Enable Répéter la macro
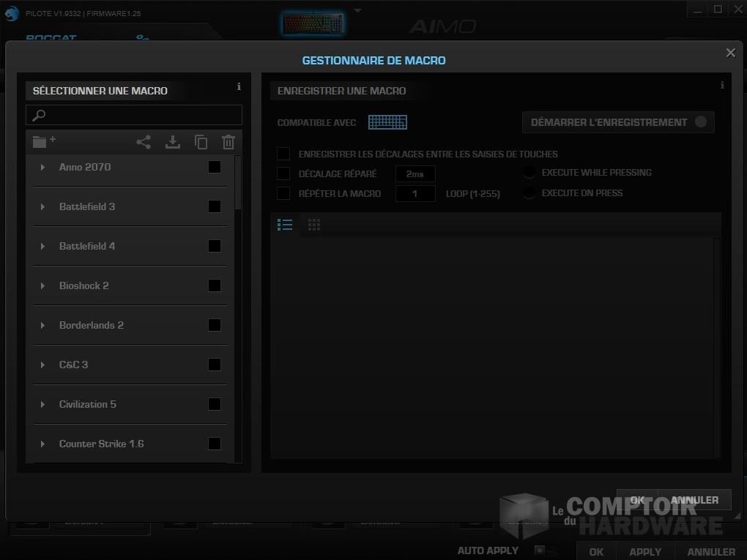This screenshot has width=747, height=560. coord(283,193)
